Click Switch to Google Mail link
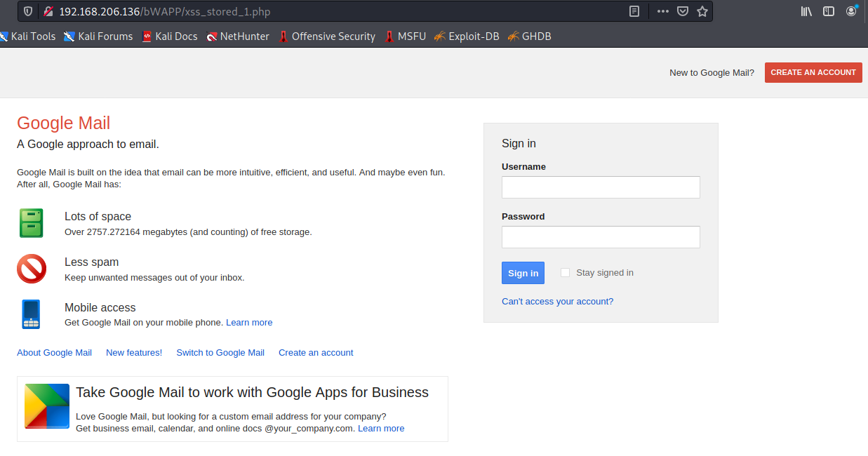 point(220,353)
